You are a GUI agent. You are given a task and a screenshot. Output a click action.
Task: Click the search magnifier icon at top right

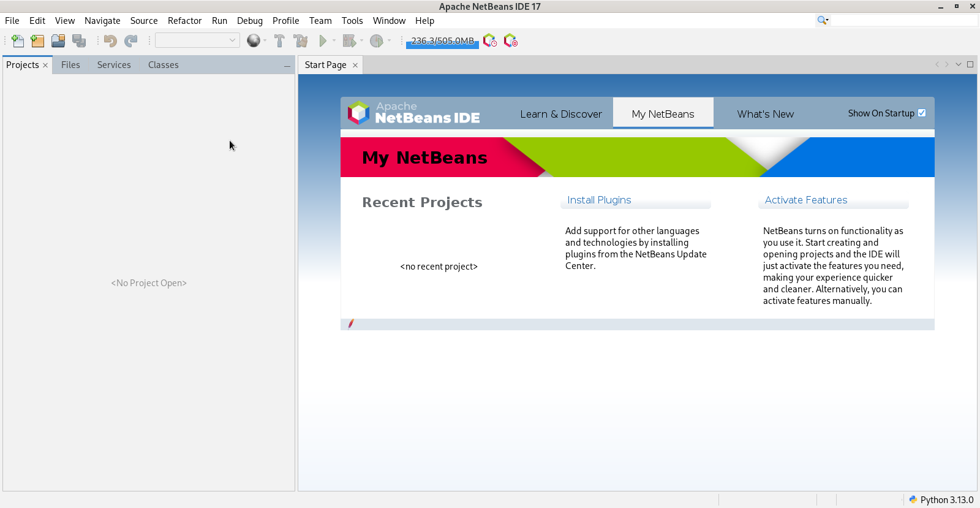tap(821, 20)
